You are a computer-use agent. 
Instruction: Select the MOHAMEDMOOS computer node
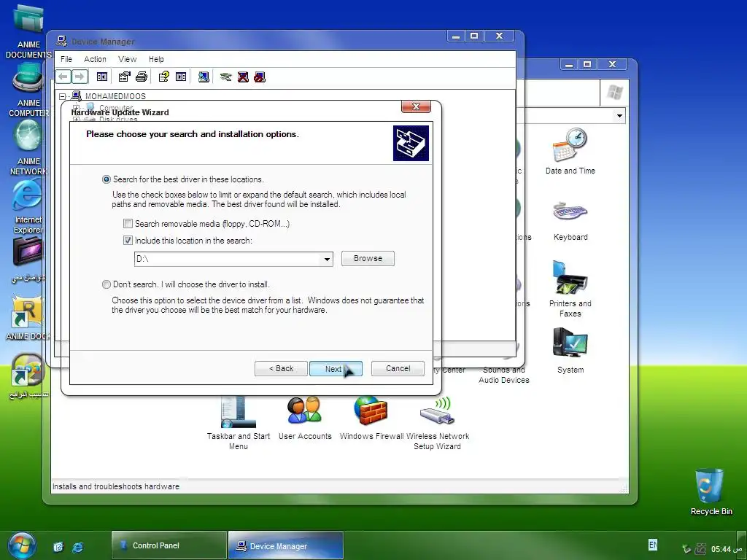(115, 96)
